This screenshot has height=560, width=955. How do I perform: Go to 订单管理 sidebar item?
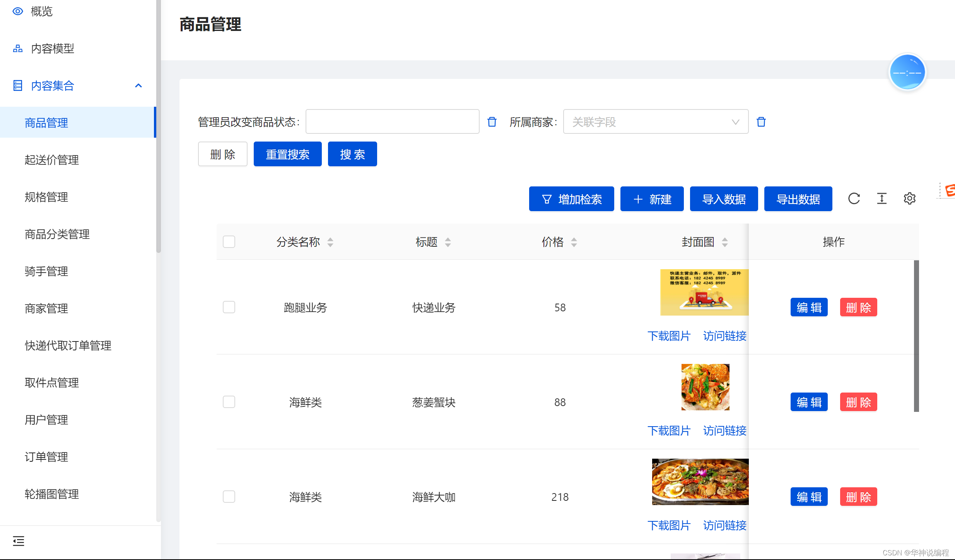pos(46,457)
